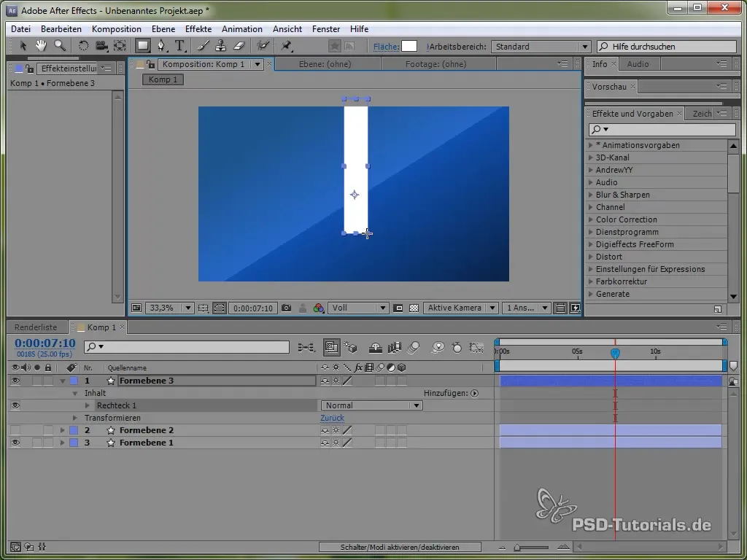
Task: Open composition mini-flowchart icon in timeline
Action: click(x=306, y=348)
